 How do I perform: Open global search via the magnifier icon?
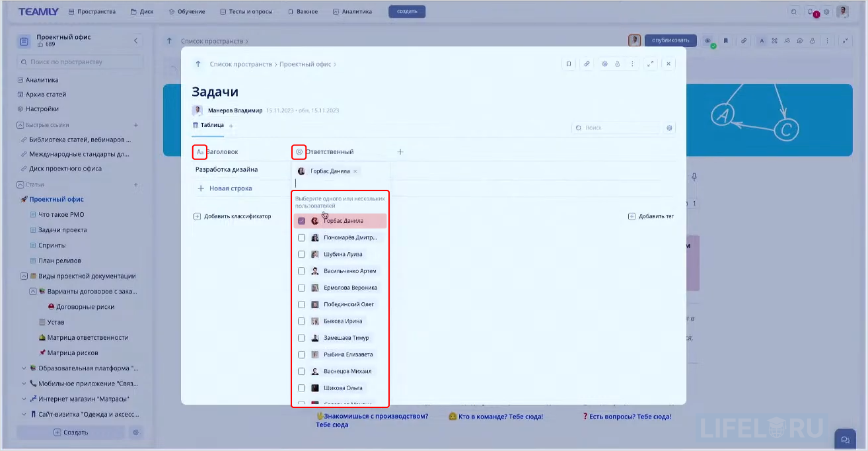click(x=793, y=11)
